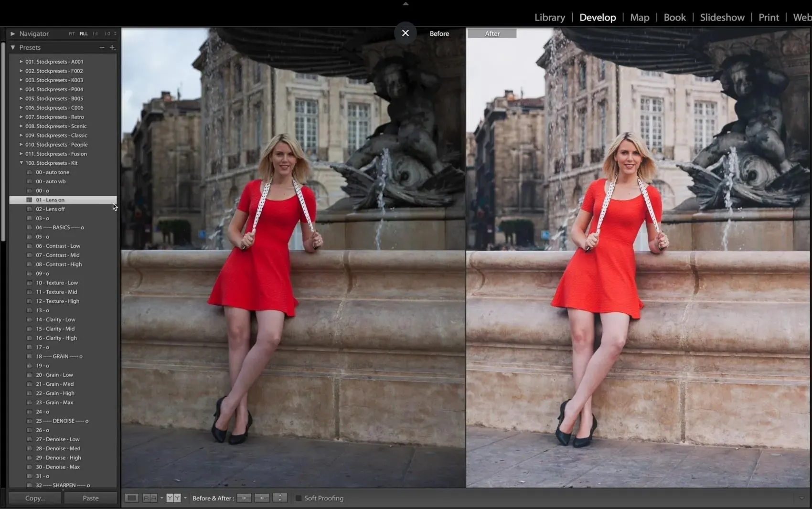Viewport: 812px width, 509px height.
Task: Click icon of preset 06 - Contrast - Low
Action: [29, 246]
